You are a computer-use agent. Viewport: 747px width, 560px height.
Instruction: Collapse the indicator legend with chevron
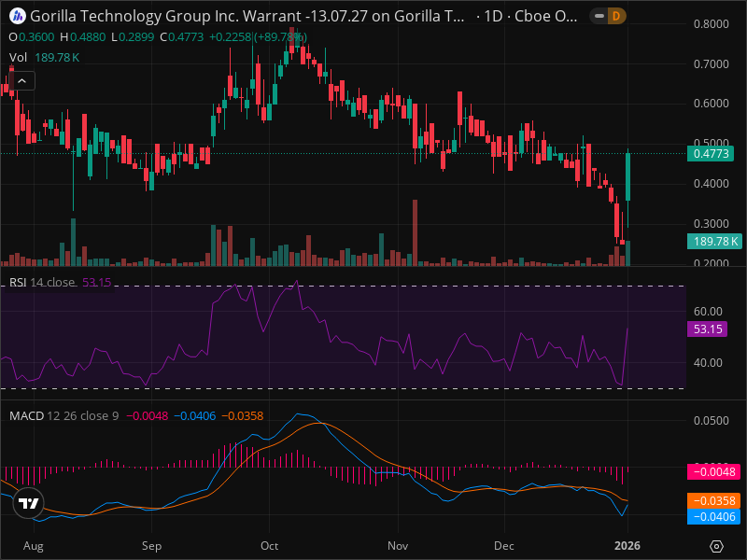tap(21, 81)
